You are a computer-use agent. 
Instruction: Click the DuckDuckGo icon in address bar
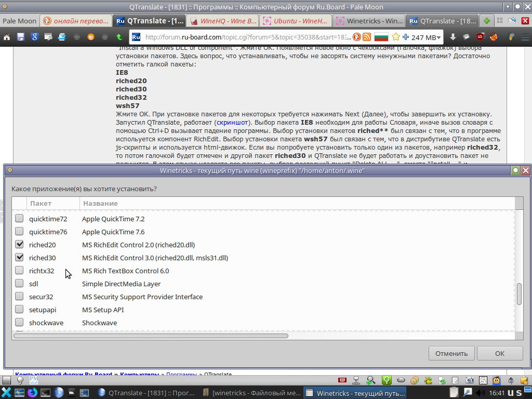pos(356,37)
